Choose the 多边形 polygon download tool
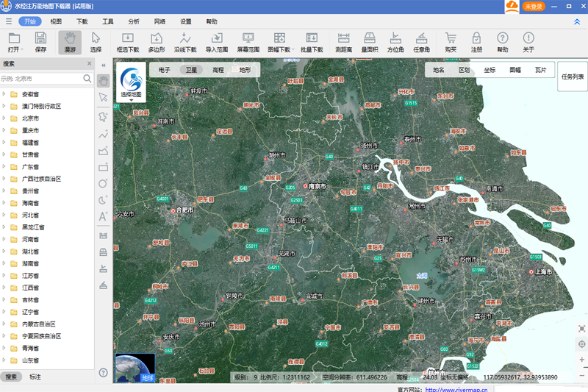The height and width of the screenshot is (392, 588). 157,42
